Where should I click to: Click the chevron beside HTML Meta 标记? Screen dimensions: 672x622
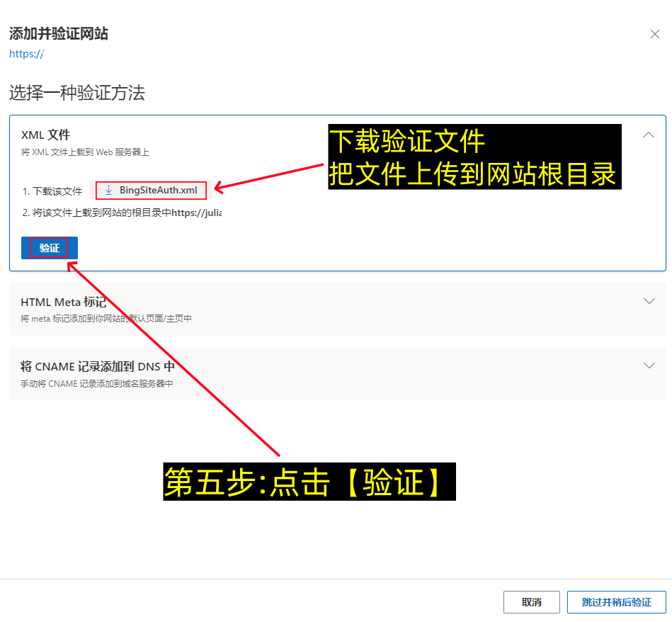649,300
